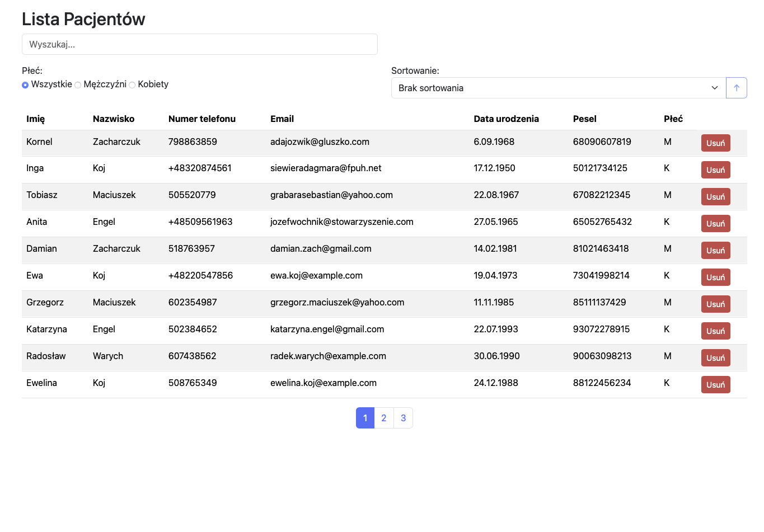Click email ewa.koj@example.com
Image resolution: width=764 pixels, height=532 pixels.
316,275
